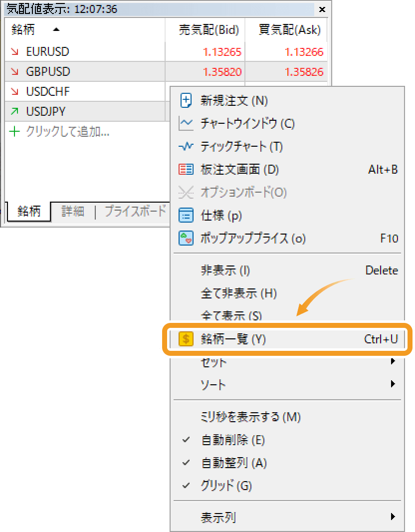Choose 非表示 (I) hide entry
The height and width of the screenshot is (532, 415).
(287, 270)
